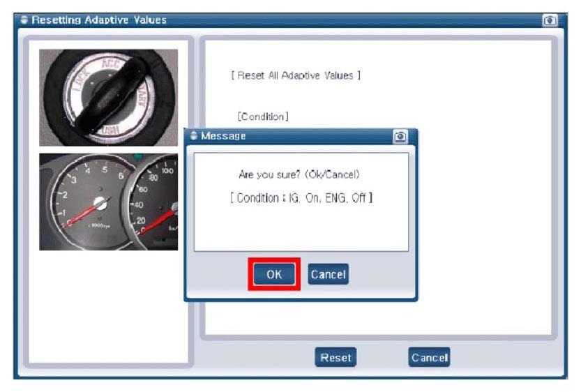Click the "Message" dialog title bar text
The height and width of the screenshot is (392, 581).
click(x=223, y=136)
